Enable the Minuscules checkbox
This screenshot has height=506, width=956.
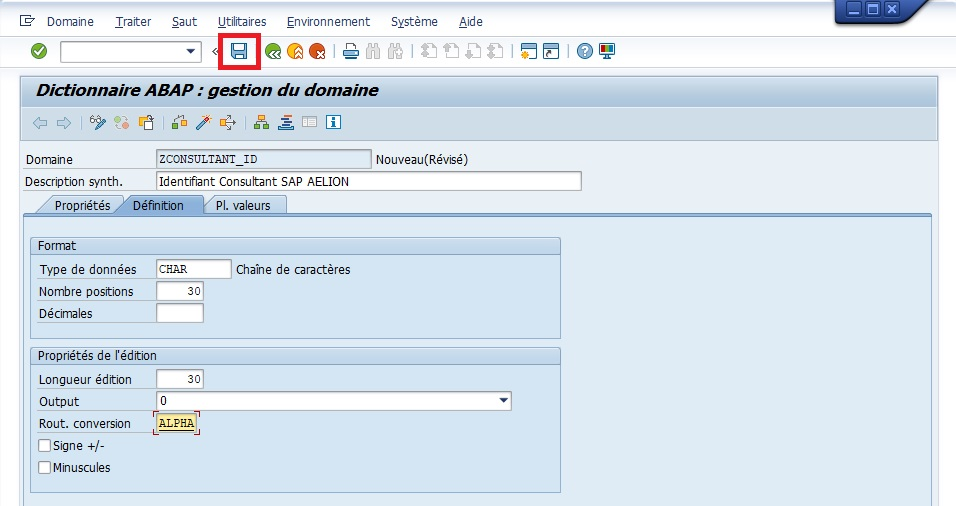pyautogui.click(x=44, y=468)
